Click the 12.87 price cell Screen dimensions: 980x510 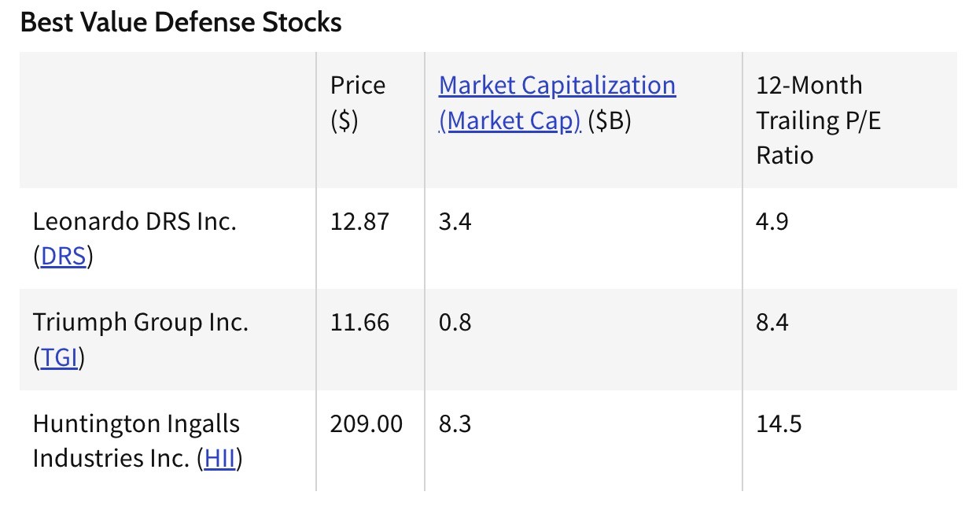point(359,222)
